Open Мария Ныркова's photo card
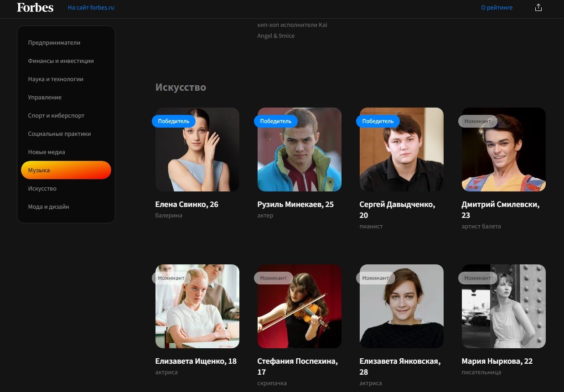This screenshot has width=564, height=392. pos(503,306)
